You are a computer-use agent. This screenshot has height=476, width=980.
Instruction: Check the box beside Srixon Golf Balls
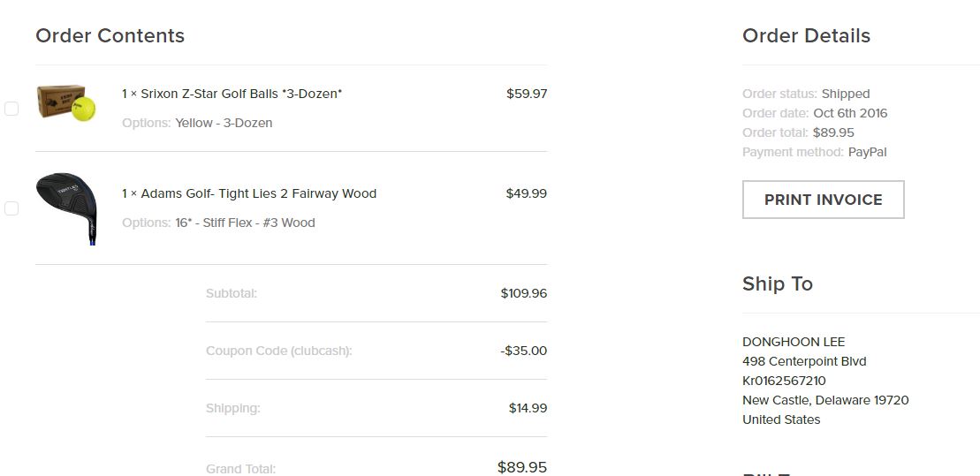click(x=11, y=109)
